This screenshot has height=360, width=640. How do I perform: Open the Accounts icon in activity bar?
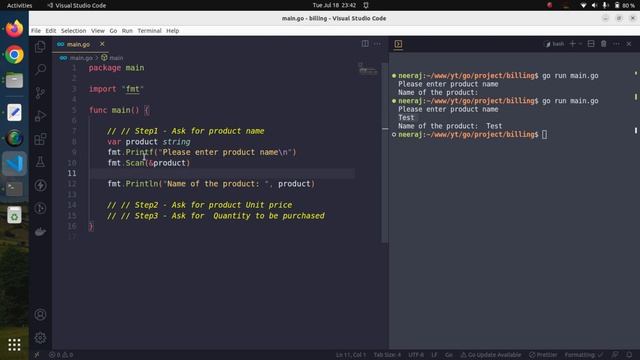click(40, 314)
